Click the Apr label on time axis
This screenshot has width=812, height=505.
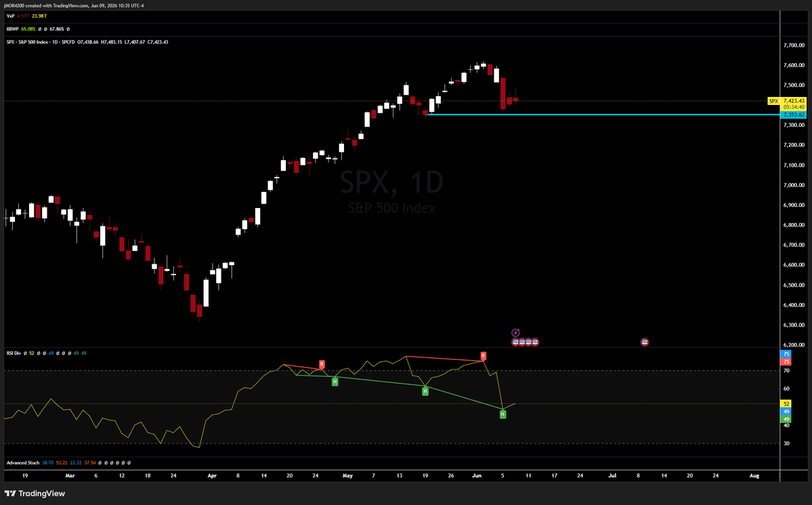[x=212, y=475]
